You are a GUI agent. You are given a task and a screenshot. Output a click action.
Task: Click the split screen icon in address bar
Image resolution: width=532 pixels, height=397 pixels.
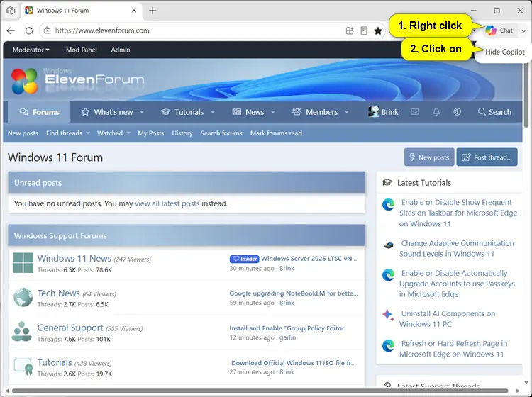(350, 30)
